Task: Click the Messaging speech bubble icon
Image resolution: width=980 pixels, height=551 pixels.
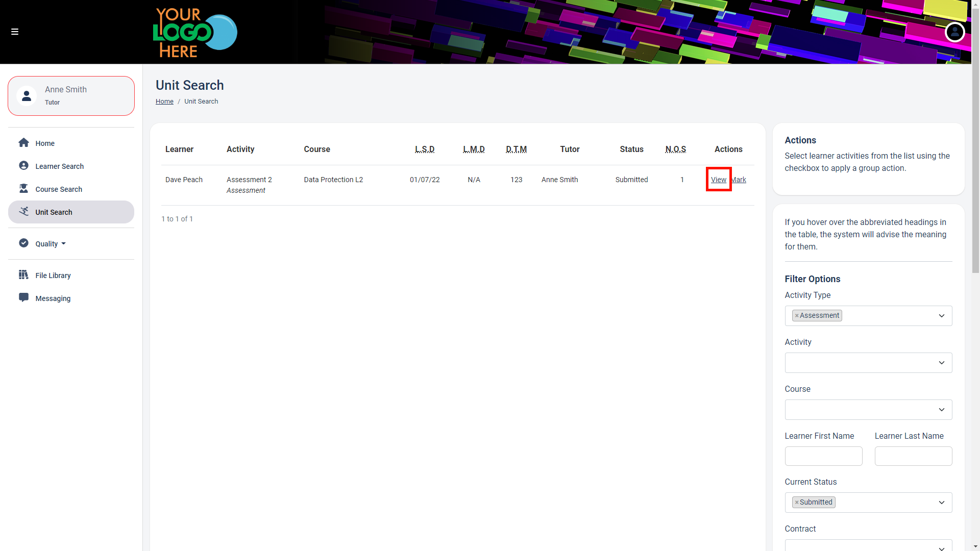Action: [23, 298]
